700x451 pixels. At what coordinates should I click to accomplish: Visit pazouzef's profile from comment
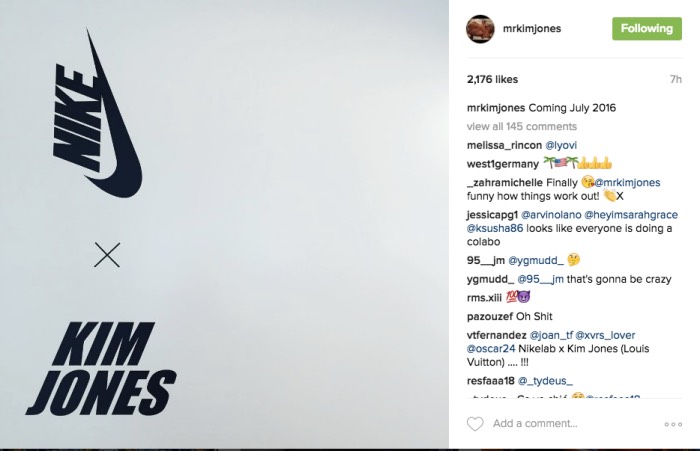[490, 317]
